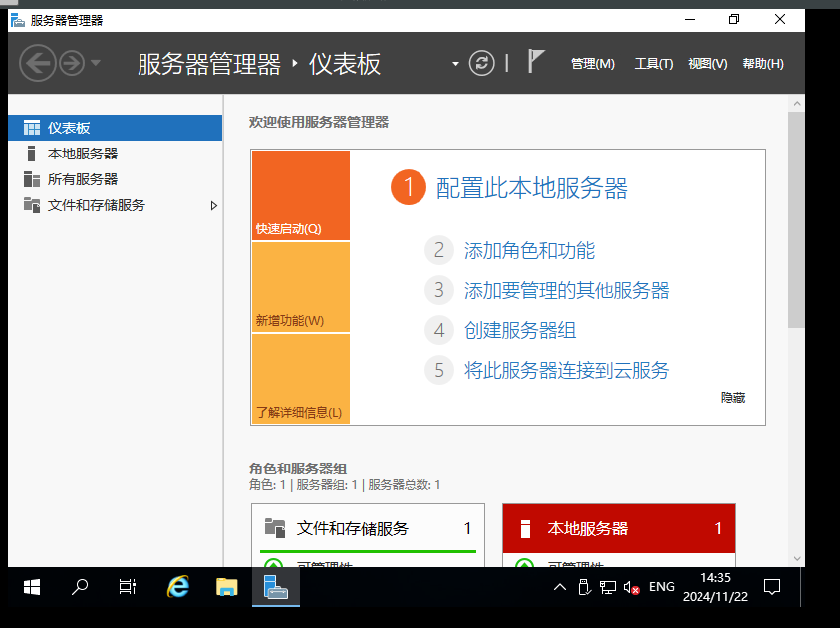Open Internet Explorer from the taskbar
This screenshot has width=840, height=628.
pyautogui.click(x=178, y=588)
